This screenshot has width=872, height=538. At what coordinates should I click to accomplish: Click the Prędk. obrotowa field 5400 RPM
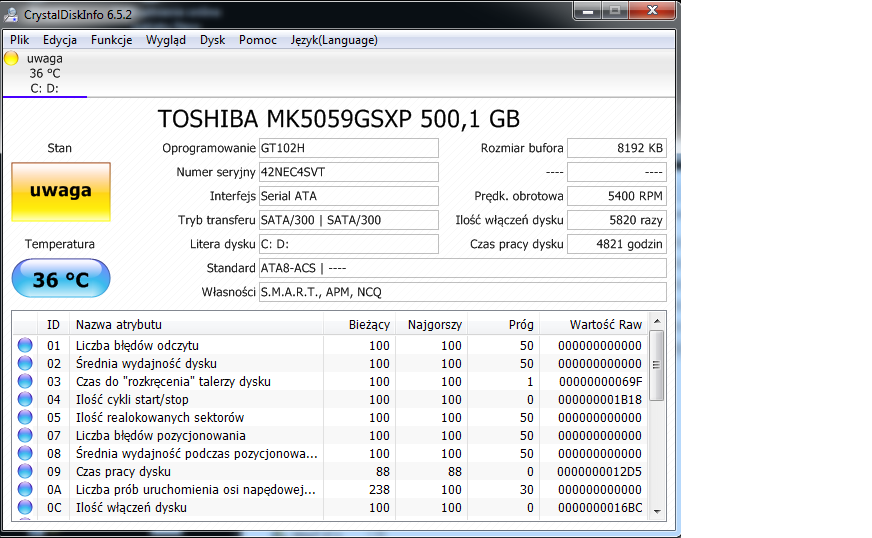(x=617, y=196)
